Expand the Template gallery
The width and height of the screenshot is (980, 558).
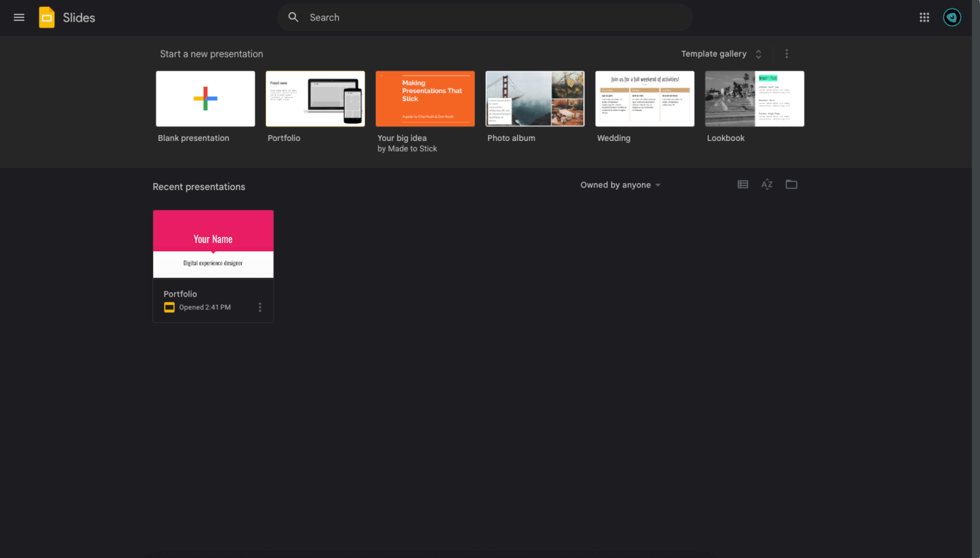pyautogui.click(x=721, y=54)
